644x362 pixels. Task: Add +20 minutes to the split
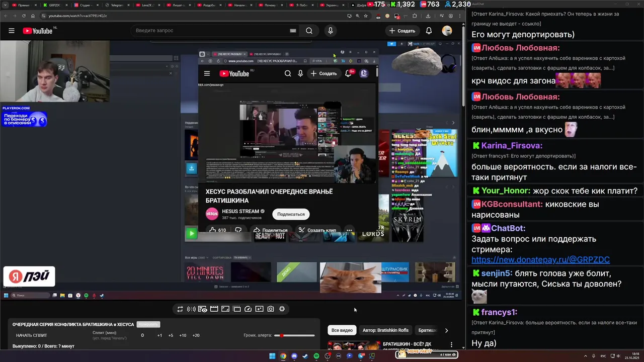196,335
